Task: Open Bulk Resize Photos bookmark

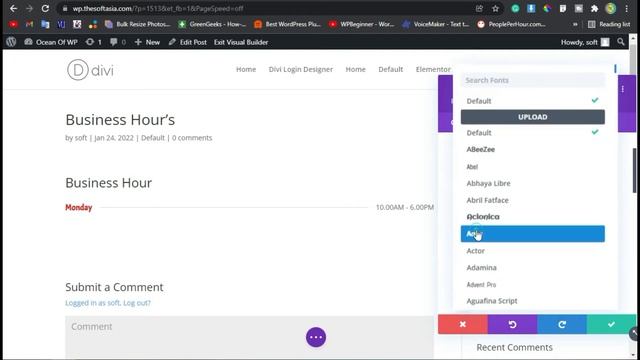Action: click(x=138, y=24)
